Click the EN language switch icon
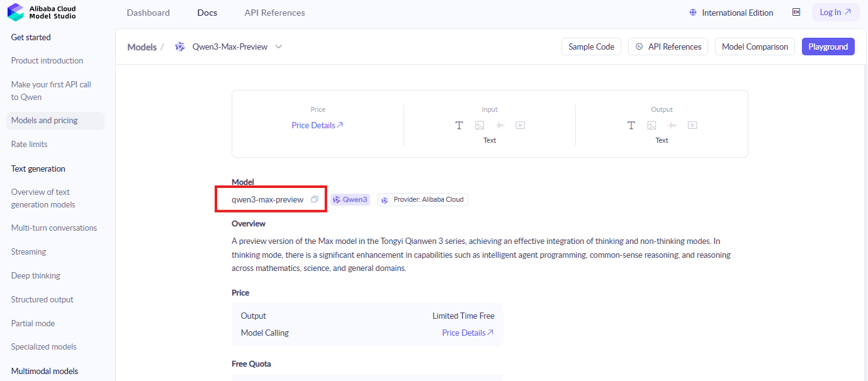The image size is (868, 381). 796,12
